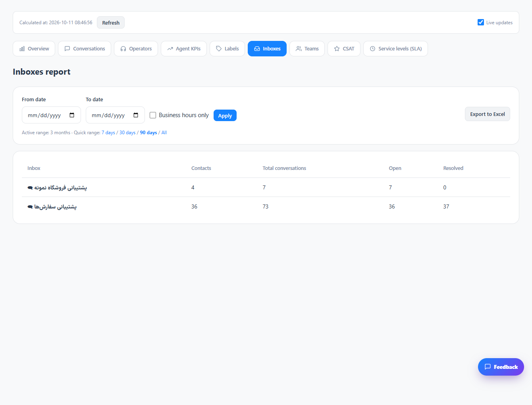Focus the To date input field
This screenshot has height=405, width=532.
pos(115,115)
